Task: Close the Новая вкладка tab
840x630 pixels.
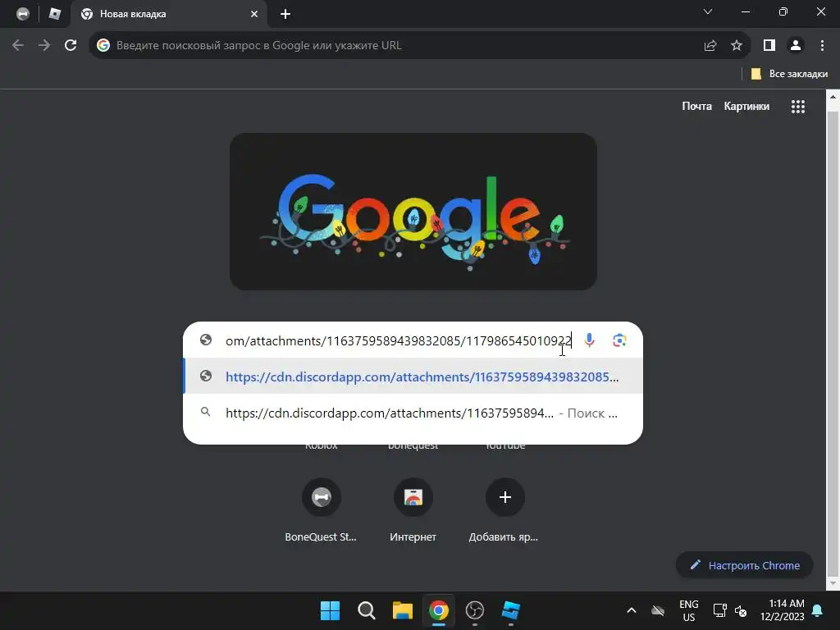Action: (254, 14)
